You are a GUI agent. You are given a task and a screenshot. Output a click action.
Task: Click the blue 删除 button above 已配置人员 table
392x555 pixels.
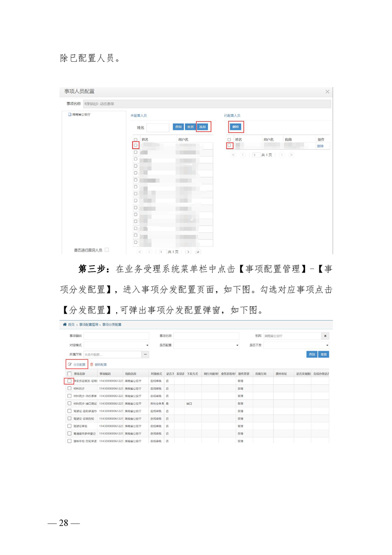tap(236, 127)
